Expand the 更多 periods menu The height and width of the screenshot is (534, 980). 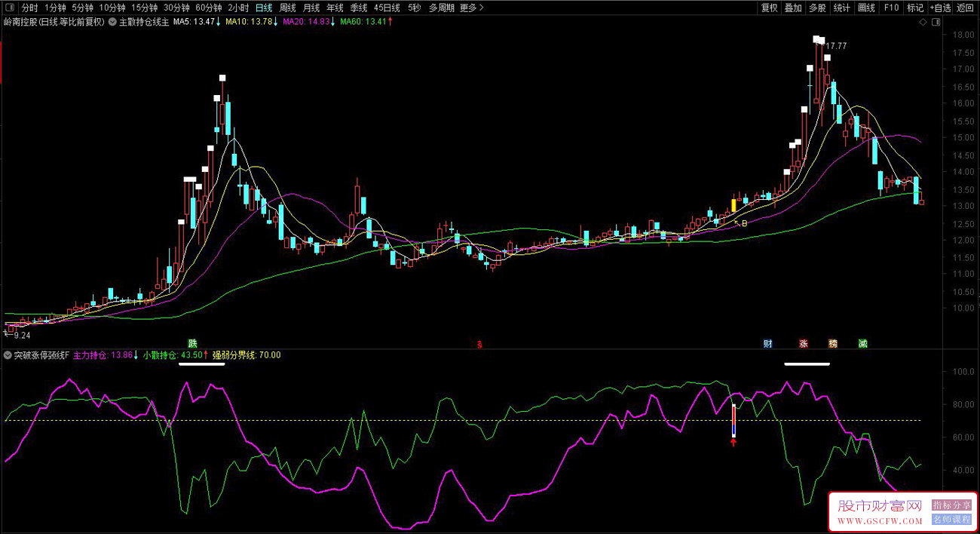(472, 8)
